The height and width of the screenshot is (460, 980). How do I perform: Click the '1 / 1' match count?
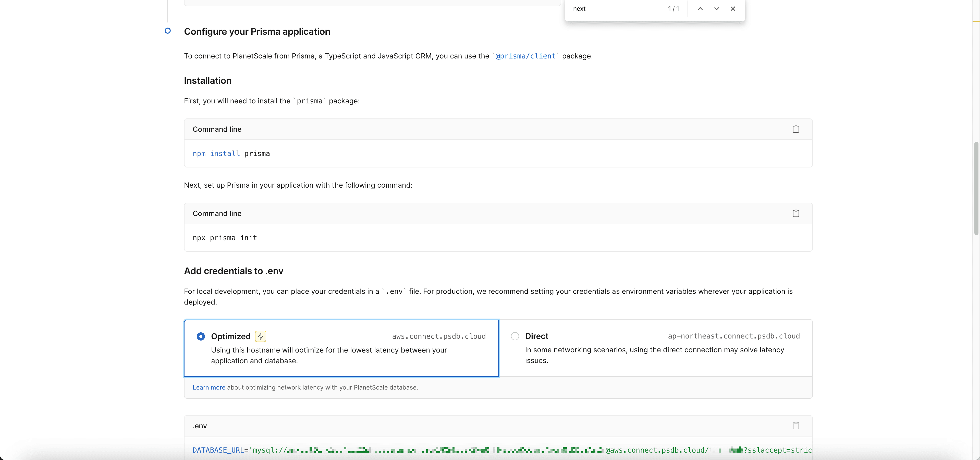tap(673, 9)
